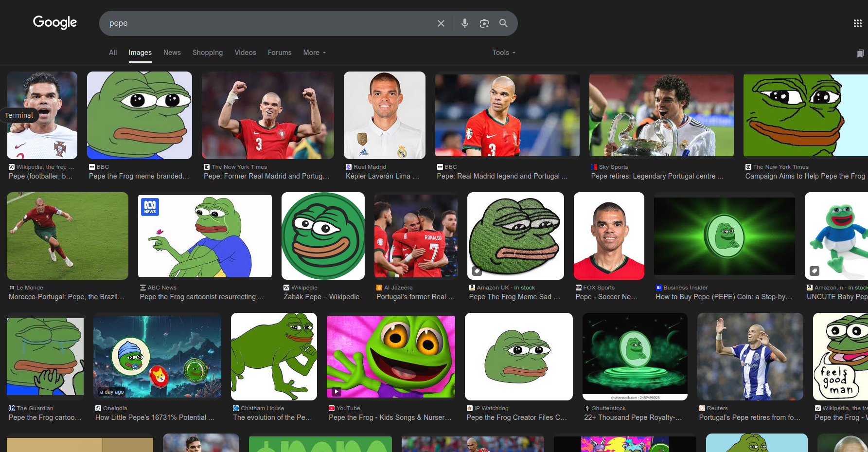Click the Terminal tooltip label
Screen dimensions: 868x452
click(19, 115)
